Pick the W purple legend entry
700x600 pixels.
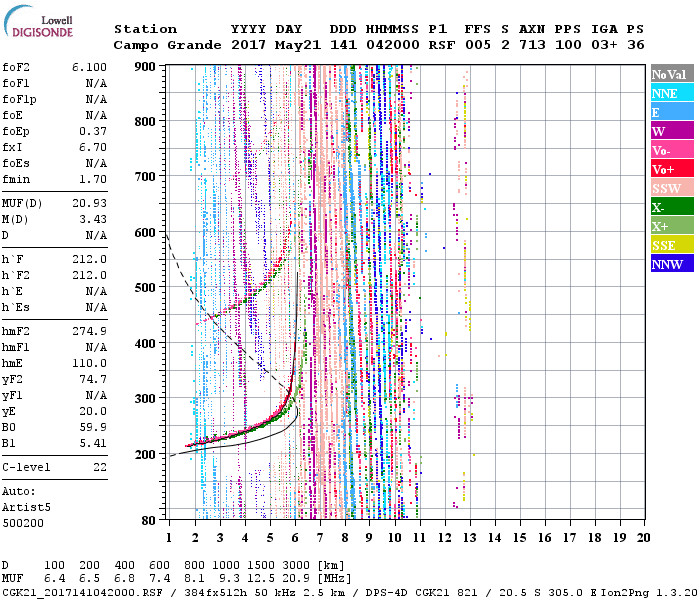click(x=671, y=131)
